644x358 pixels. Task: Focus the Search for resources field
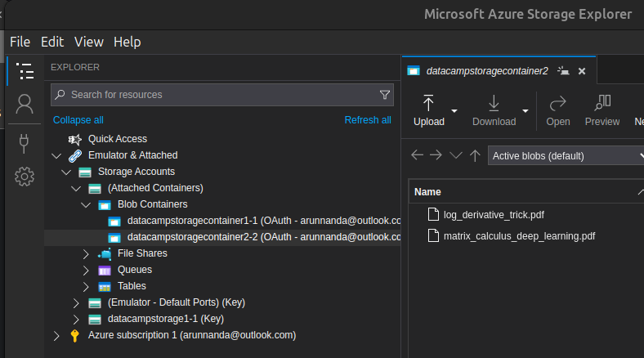pos(222,95)
